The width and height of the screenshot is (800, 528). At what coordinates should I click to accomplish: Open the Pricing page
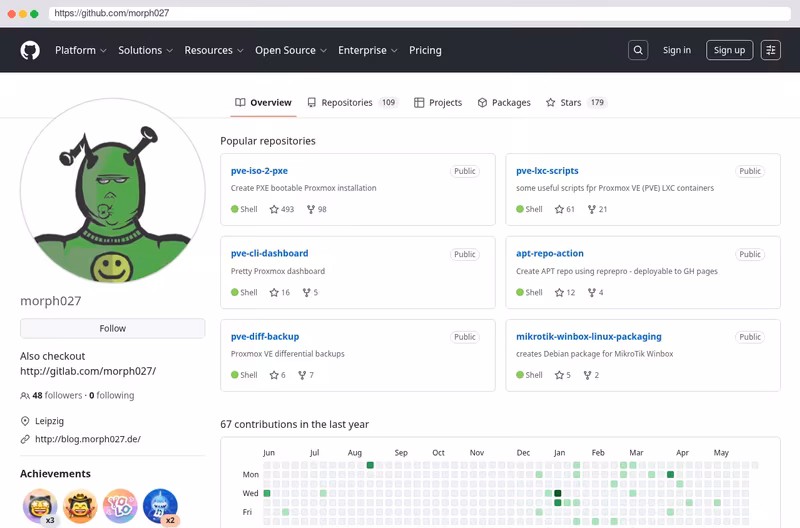pos(425,50)
